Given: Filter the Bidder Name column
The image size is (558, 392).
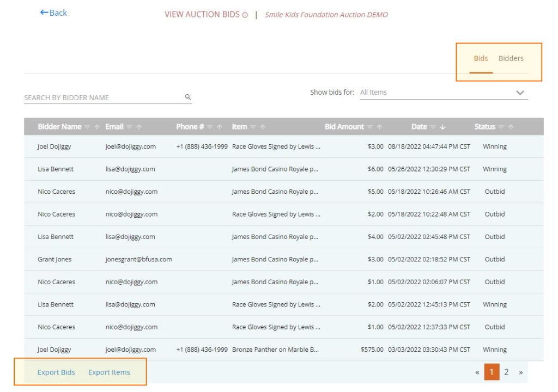Looking at the screenshot, I should [x=87, y=127].
